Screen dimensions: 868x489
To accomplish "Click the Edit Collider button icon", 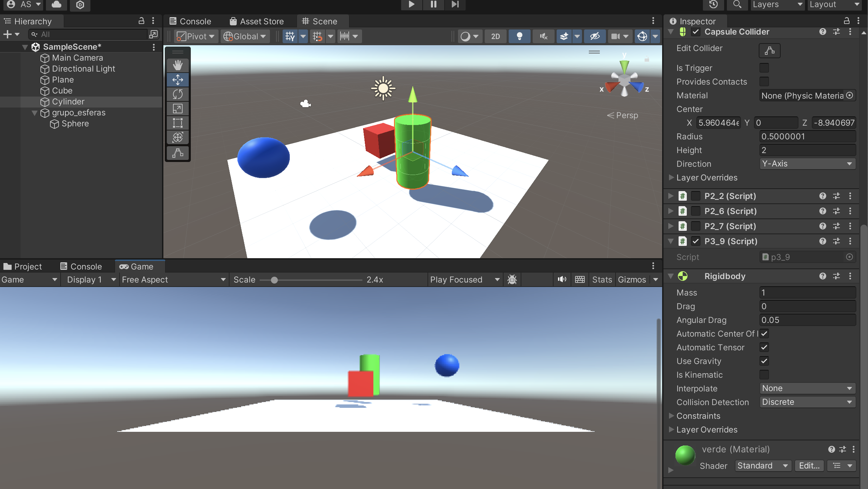I will pos(769,51).
